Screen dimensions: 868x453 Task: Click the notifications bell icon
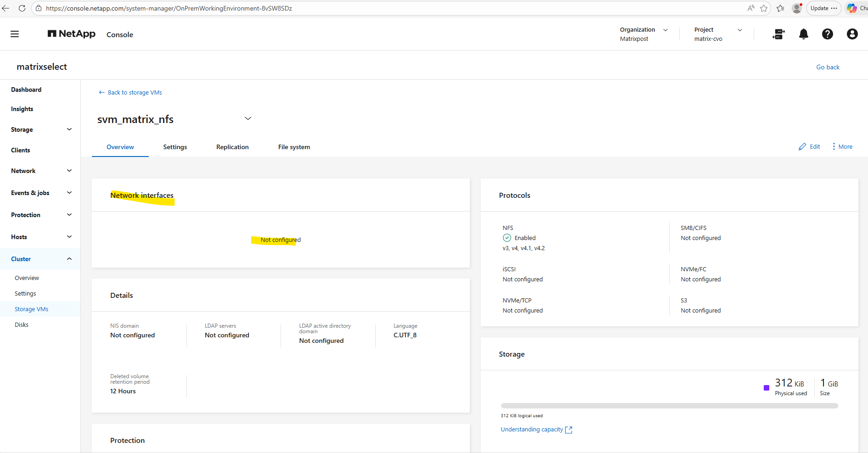(803, 34)
